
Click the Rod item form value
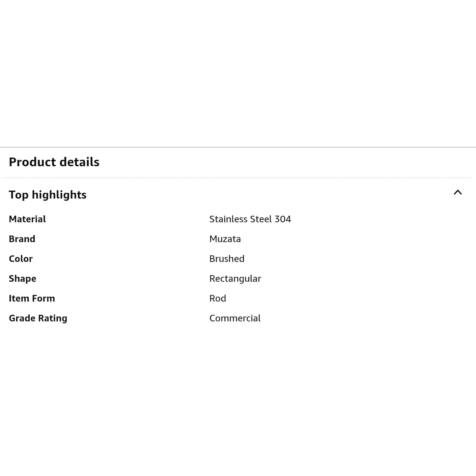218,298
